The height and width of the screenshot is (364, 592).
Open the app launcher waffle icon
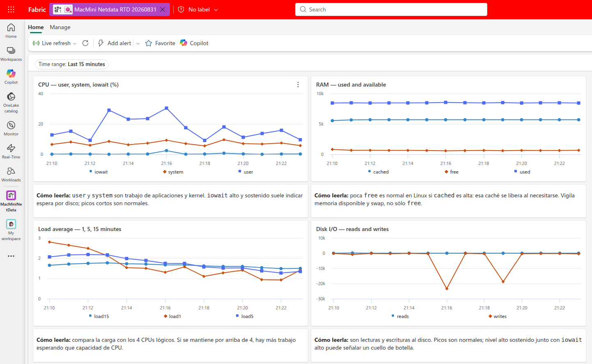[x=11, y=9]
